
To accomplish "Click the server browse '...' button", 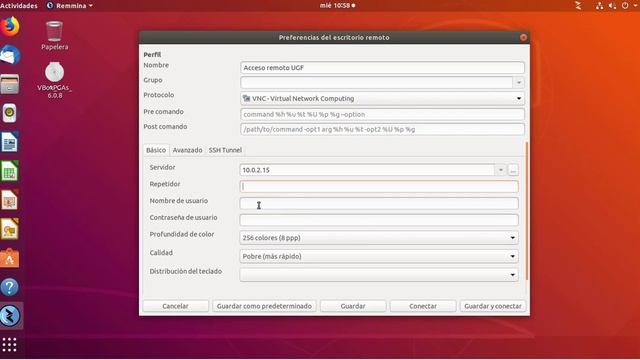I will [513, 170].
